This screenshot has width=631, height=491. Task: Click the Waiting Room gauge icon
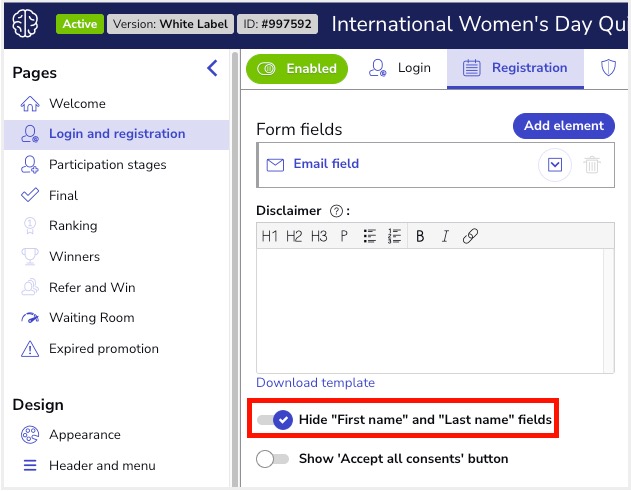point(30,318)
